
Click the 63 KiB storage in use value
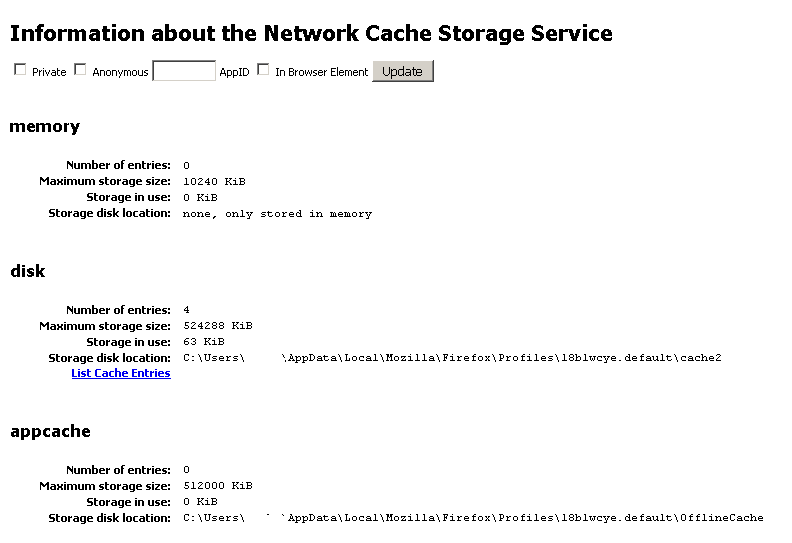pos(204,342)
